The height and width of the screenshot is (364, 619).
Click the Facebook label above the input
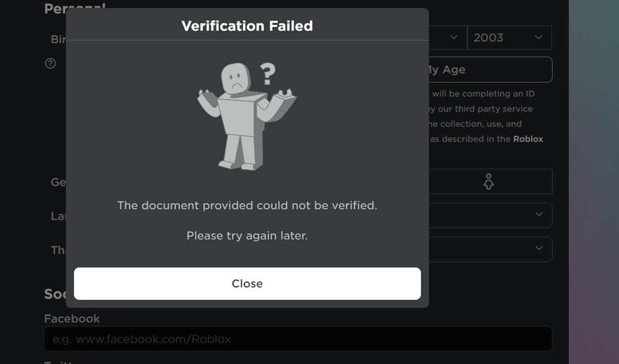click(71, 319)
